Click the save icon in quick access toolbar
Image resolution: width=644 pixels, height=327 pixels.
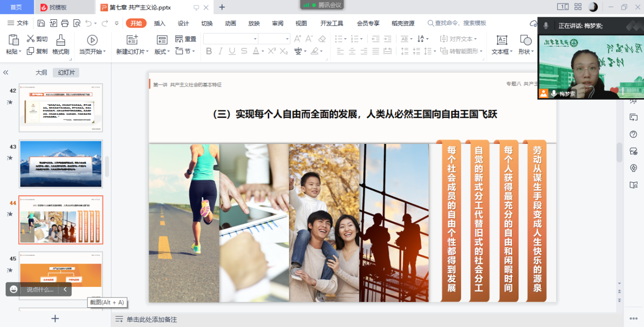pyautogui.click(x=41, y=23)
